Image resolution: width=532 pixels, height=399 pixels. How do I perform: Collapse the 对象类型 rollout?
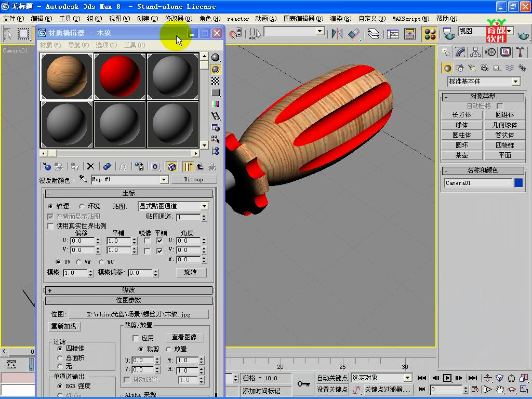[x=483, y=97]
